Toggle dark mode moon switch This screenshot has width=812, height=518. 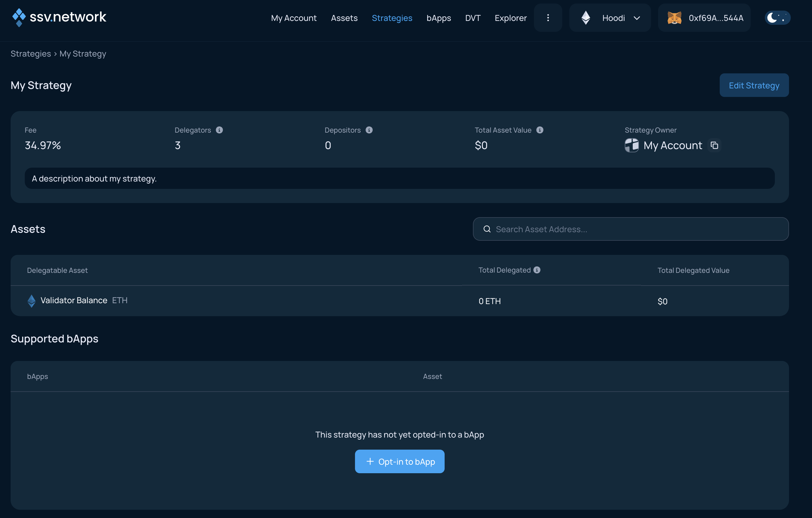click(778, 18)
